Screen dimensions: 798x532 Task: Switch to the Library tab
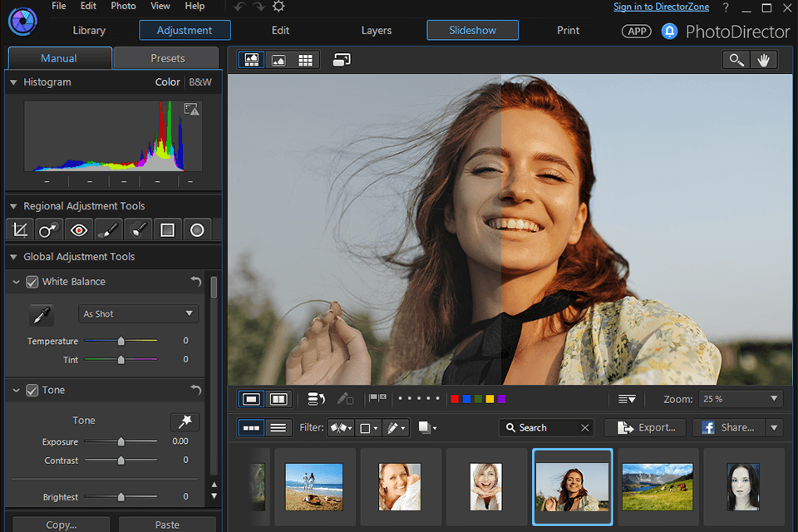[89, 31]
